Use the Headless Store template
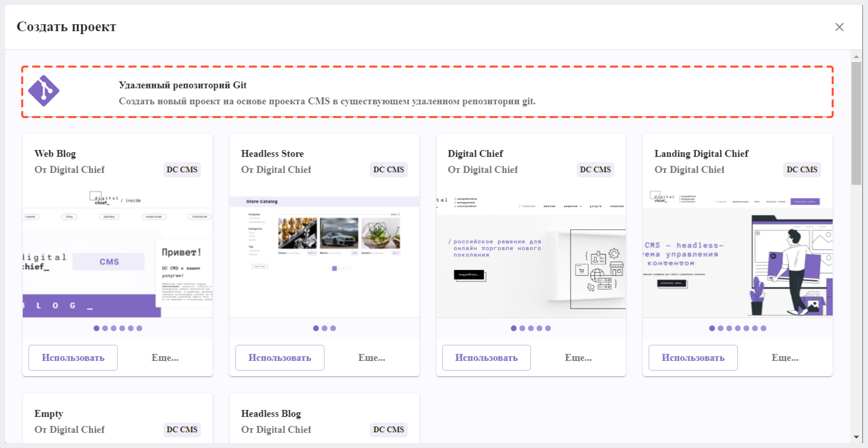 280,358
